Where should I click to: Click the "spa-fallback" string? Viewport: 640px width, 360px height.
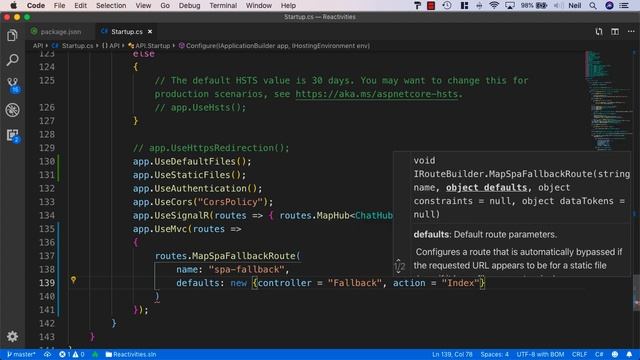pyautogui.click(x=246, y=269)
